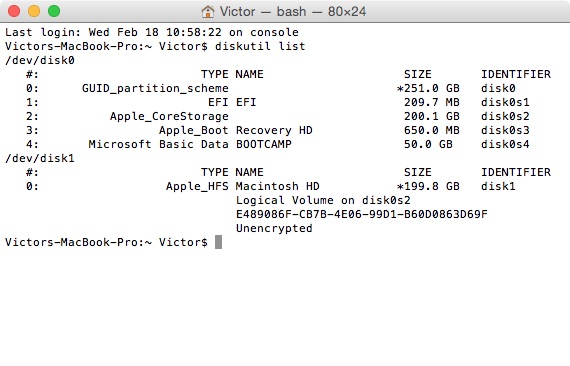Click the 'disk0' identifier on row 0
This screenshot has width=570, height=366.
pyautogui.click(x=498, y=88)
